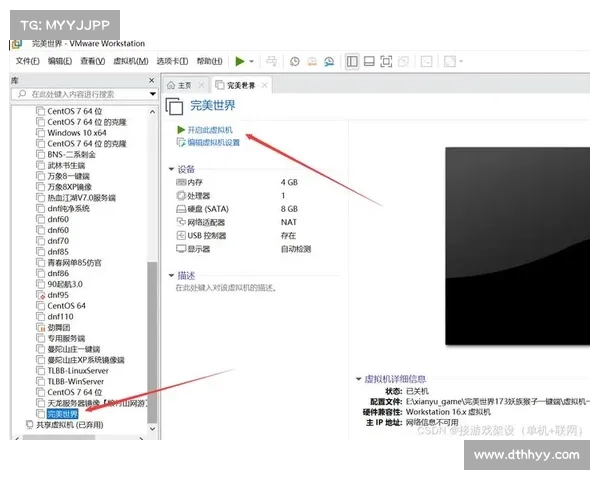Click the console view toolbar icon

426,61
